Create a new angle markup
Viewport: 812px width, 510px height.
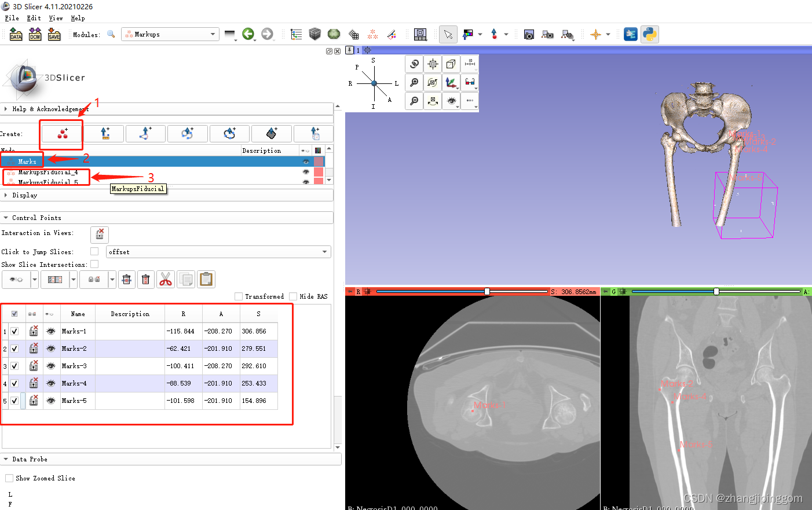point(145,134)
